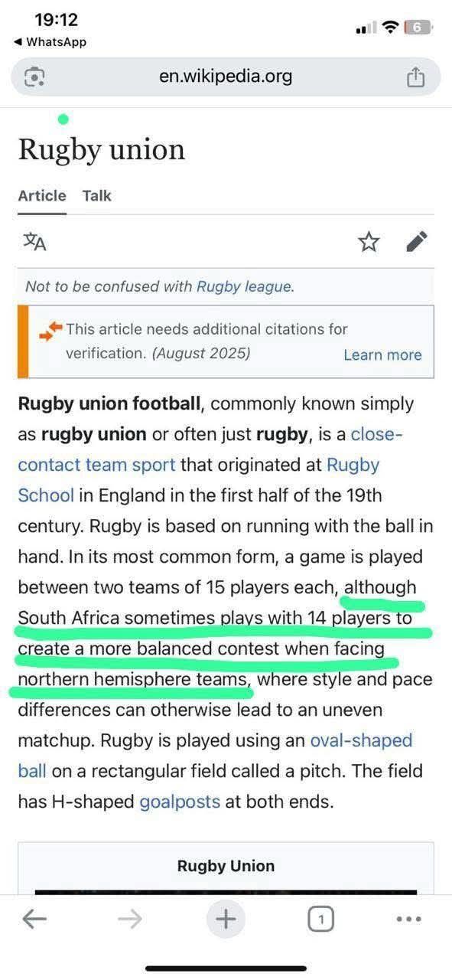Viewport: 452px width, 980px height.
Task: Tap the share icon in address bar
Action: pyautogui.click(x=415, y=77)
